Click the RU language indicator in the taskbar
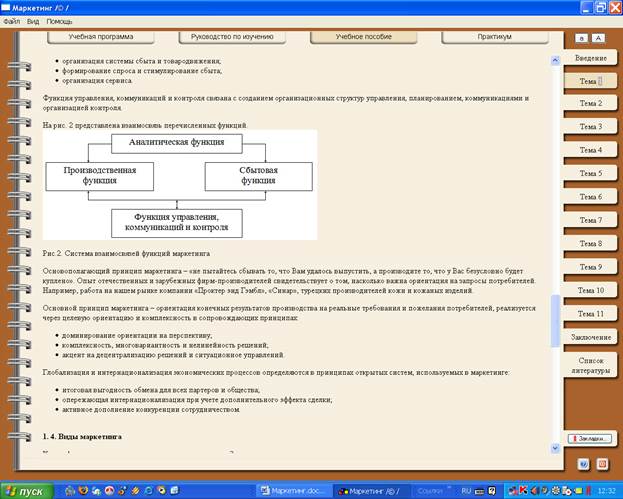 coord(466,491)
